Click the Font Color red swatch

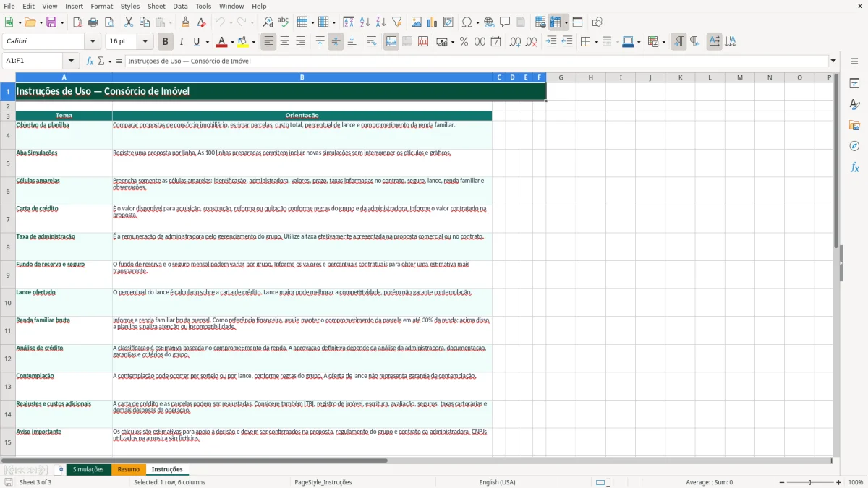pos(222,42)
